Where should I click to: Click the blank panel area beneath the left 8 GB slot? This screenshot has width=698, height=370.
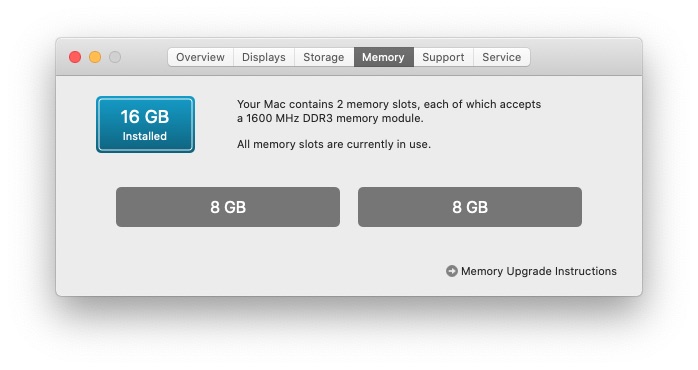(228, 260)
